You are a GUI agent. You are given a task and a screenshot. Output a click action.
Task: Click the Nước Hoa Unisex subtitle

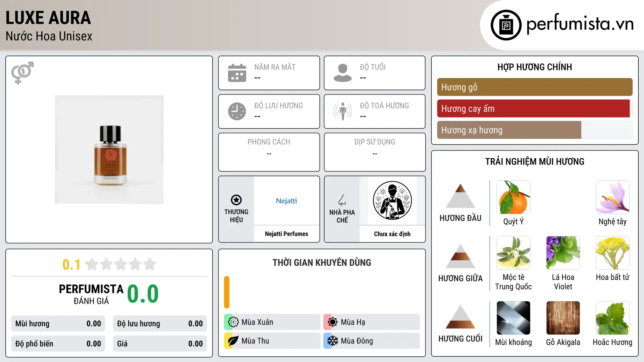49,36
